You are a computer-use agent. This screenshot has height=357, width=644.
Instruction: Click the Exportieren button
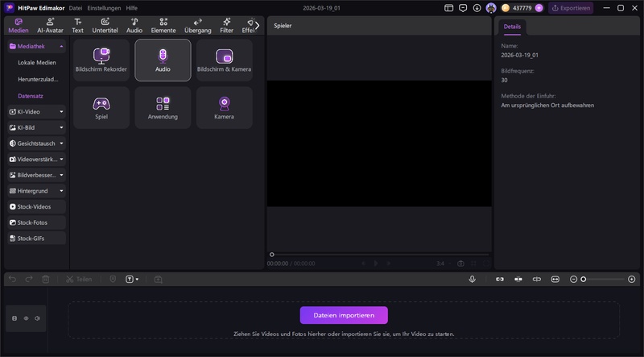pos(571,8)
